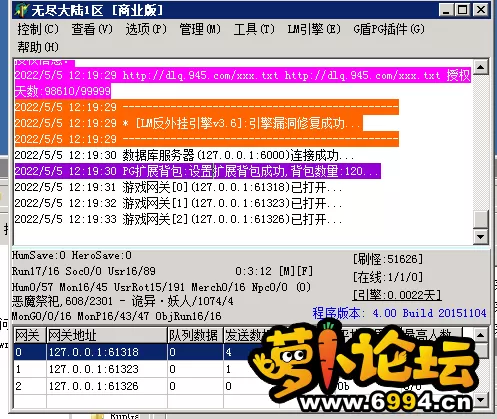Open the LM引擎(E) menu

tap(314, 29)
